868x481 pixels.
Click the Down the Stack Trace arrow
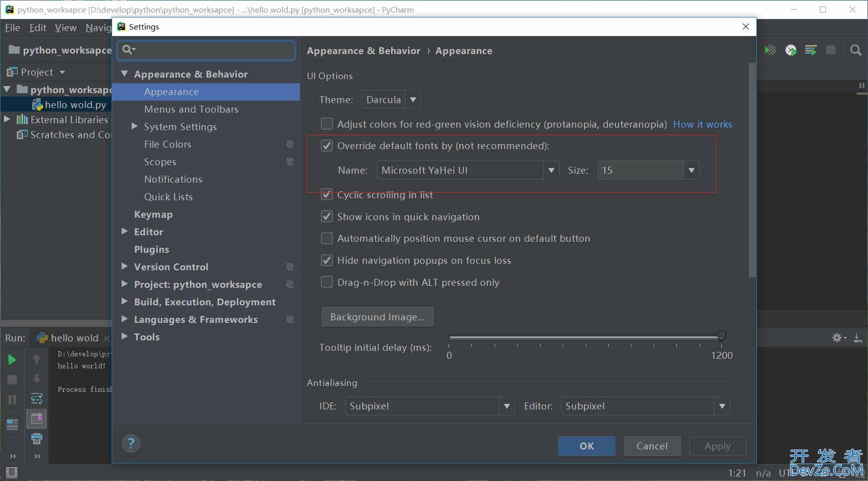coord(37,378)
